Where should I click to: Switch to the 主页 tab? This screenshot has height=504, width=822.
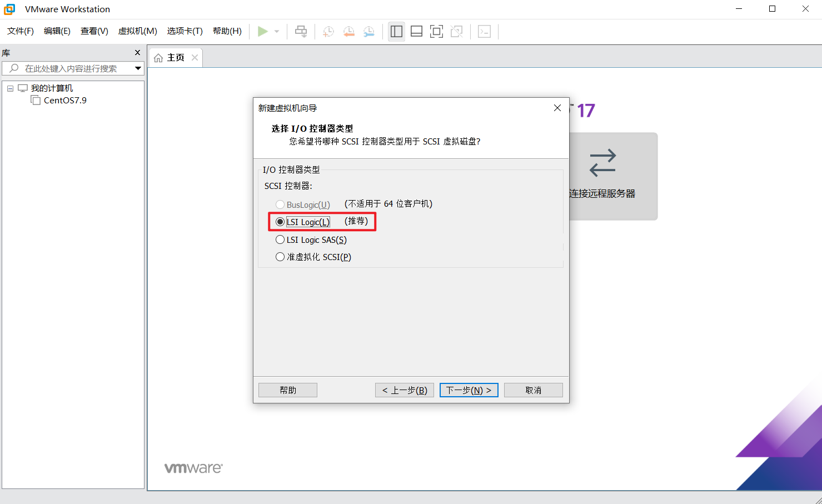tap(176, 58)
